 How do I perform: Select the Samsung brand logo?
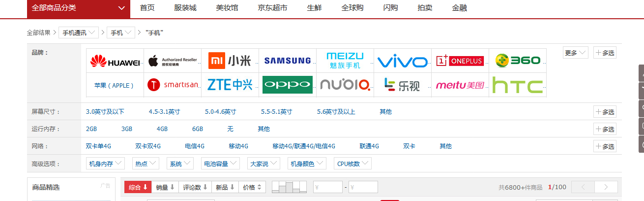tap(288, 61)
